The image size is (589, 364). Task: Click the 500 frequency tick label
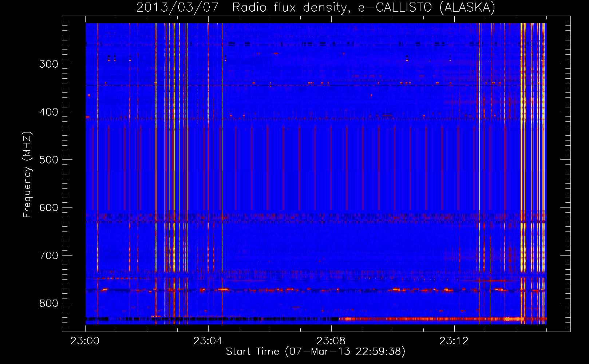tap(49, 160)
